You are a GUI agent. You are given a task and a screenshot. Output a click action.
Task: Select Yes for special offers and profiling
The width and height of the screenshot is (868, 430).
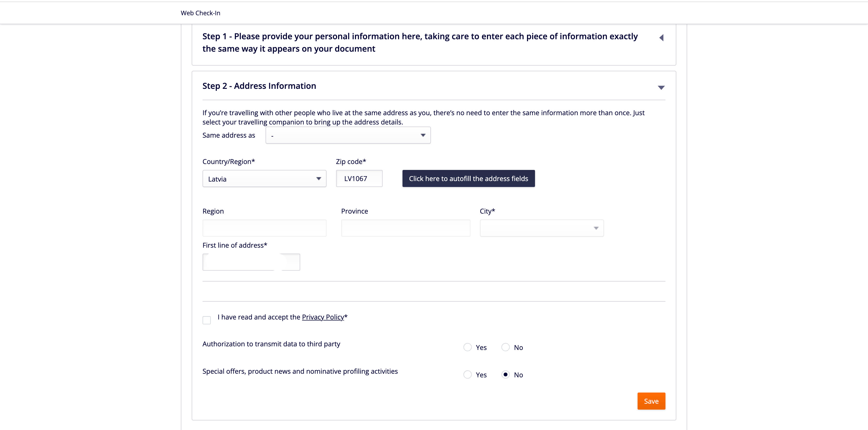[x=467, y=374]
